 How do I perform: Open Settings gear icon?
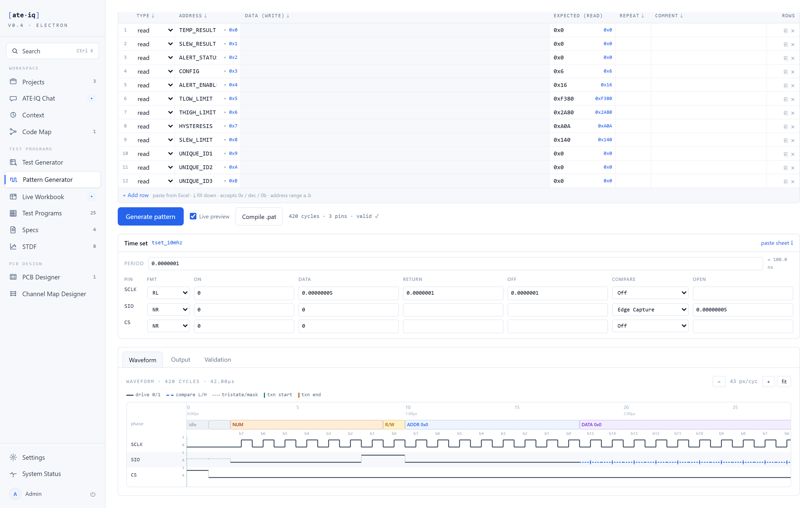tap(13, 457)
